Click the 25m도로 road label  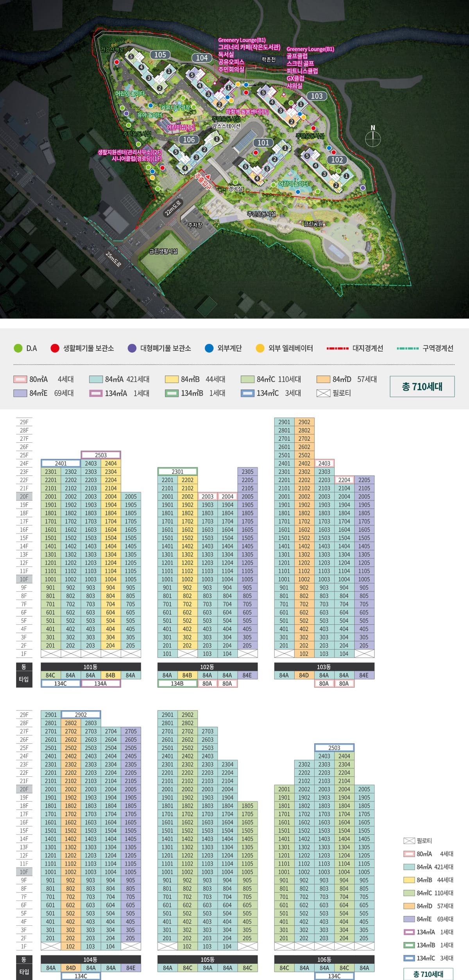[114, 259]
